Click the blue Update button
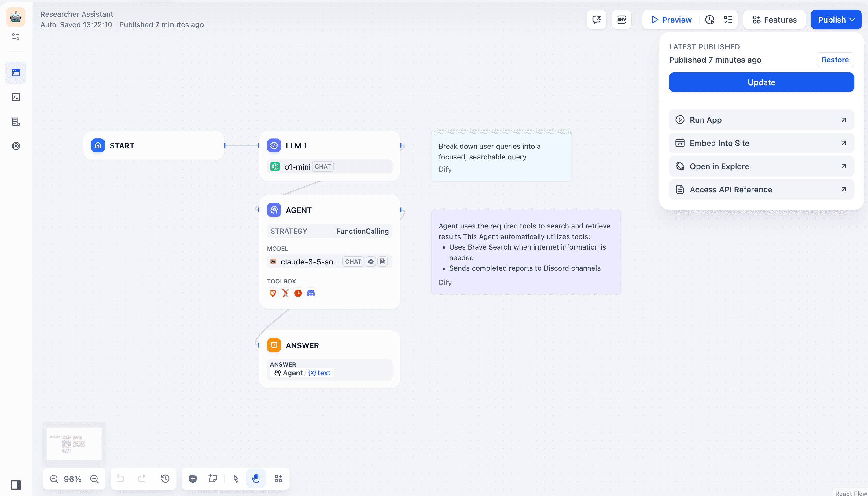 pyautogui.click(x=761, y=82)
